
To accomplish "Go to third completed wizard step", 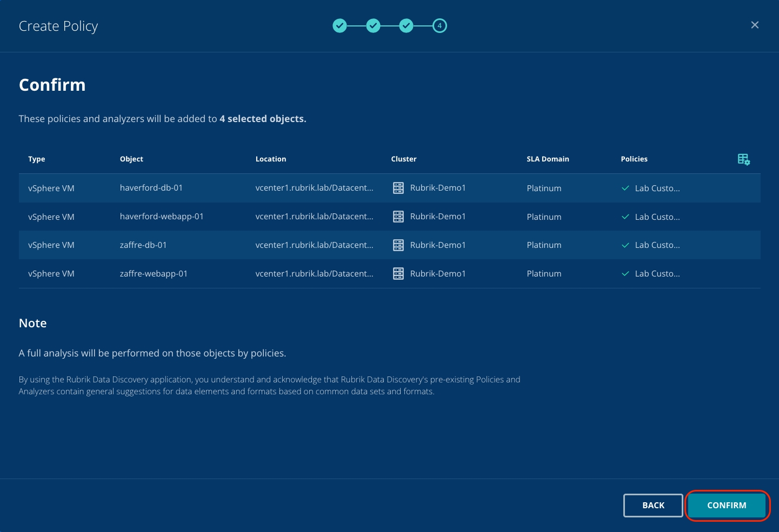I will (x=407, y=25).
